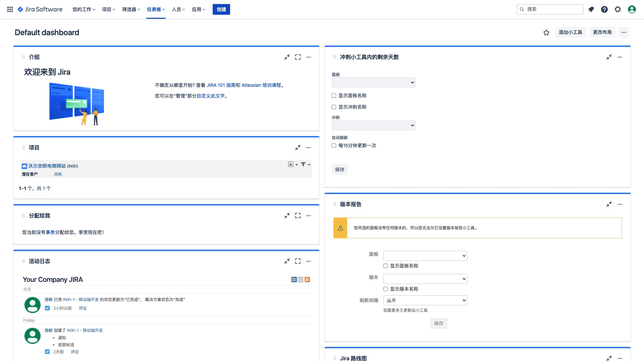644x362 pixels.
Task: Open the 自定义此文字 link
Action: click(x=211, y=96)
